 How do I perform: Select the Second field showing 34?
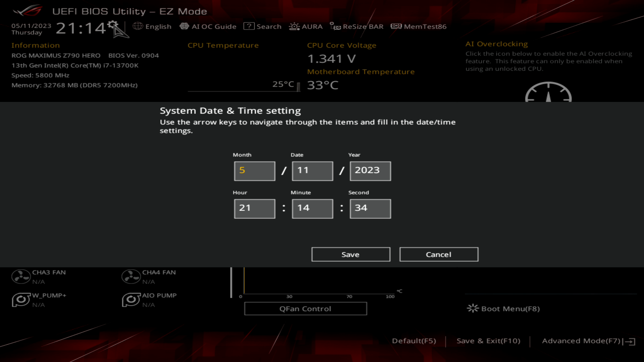[370, 209]
